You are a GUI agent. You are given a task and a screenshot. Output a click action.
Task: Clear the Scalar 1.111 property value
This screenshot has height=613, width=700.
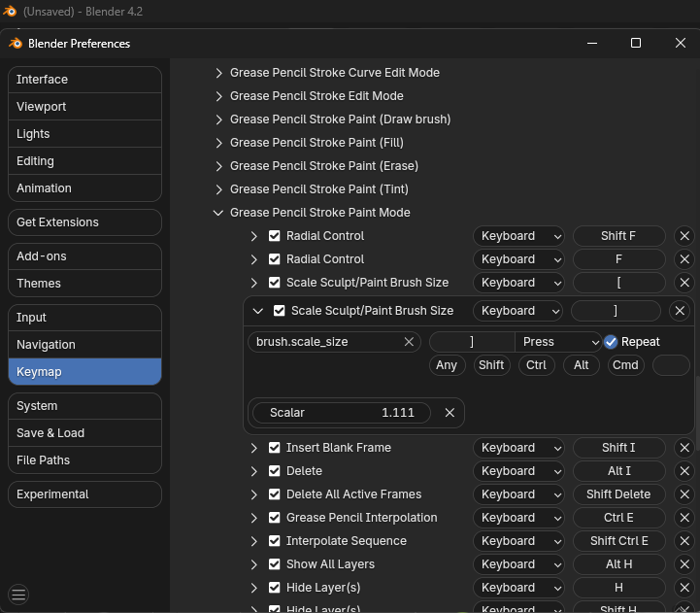tap(450, 413)
